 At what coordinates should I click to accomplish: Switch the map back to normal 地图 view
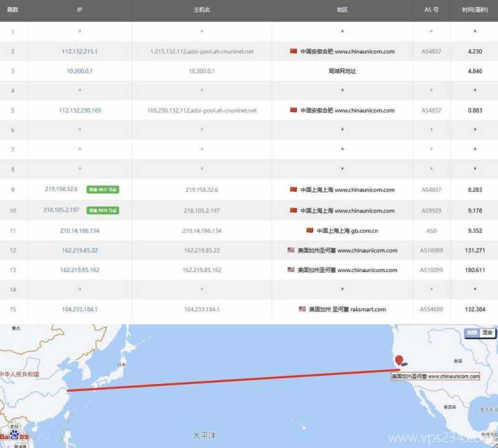tap(471, 332)
